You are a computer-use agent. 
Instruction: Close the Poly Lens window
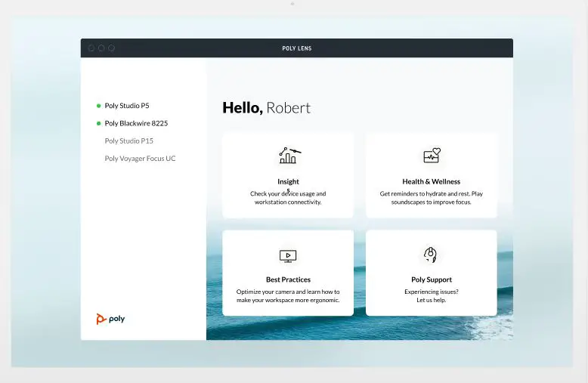coord(91,48)
